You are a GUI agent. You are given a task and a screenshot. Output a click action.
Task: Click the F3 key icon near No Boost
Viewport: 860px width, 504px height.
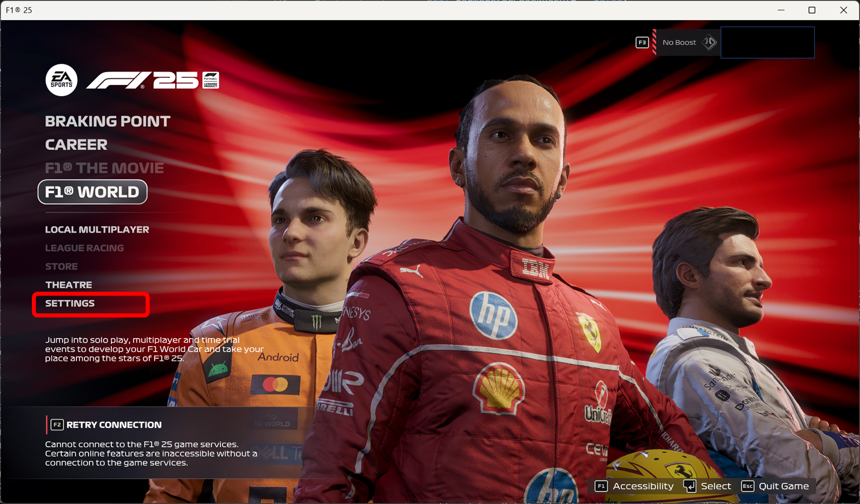[x=642, y=42]
